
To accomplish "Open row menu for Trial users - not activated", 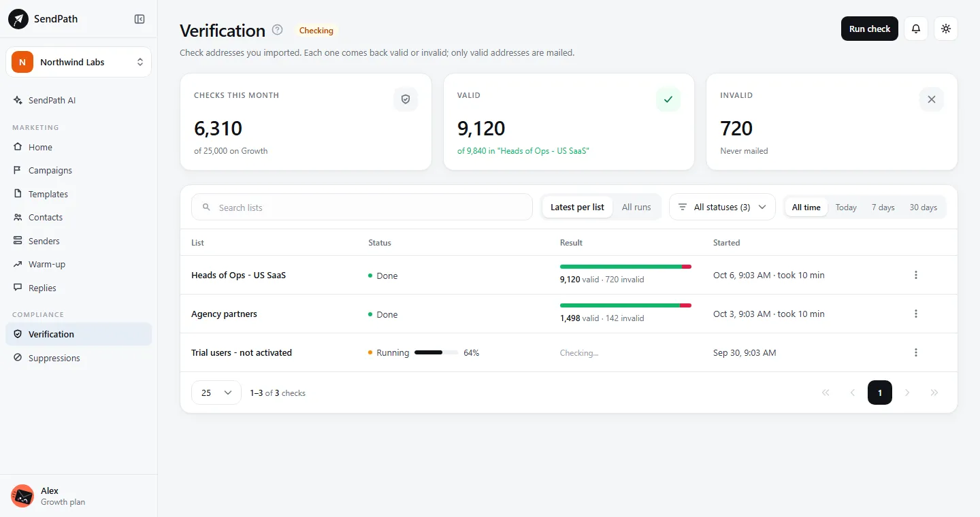I will click(x=916, y=352).
